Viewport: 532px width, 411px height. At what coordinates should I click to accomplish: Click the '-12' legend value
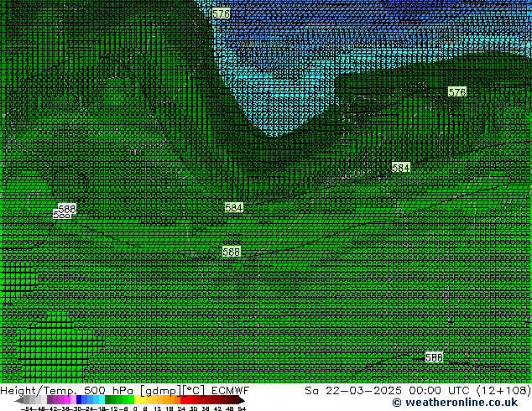113,409
